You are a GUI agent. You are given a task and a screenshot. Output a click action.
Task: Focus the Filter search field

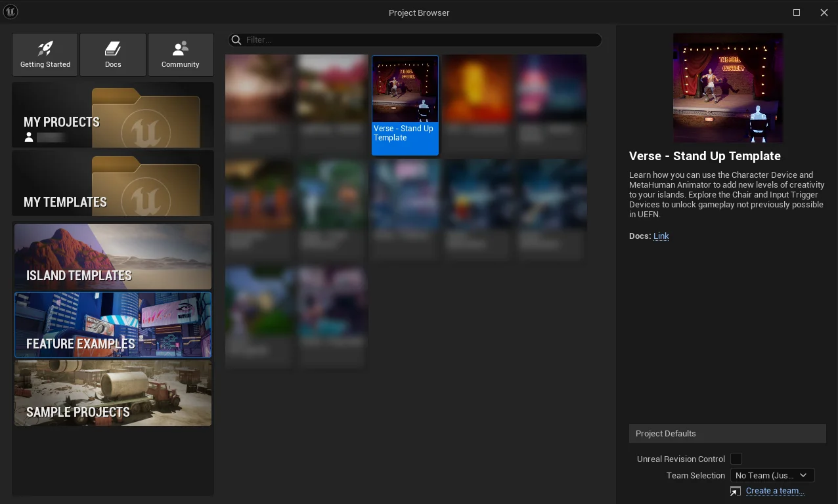pos(415,40)
